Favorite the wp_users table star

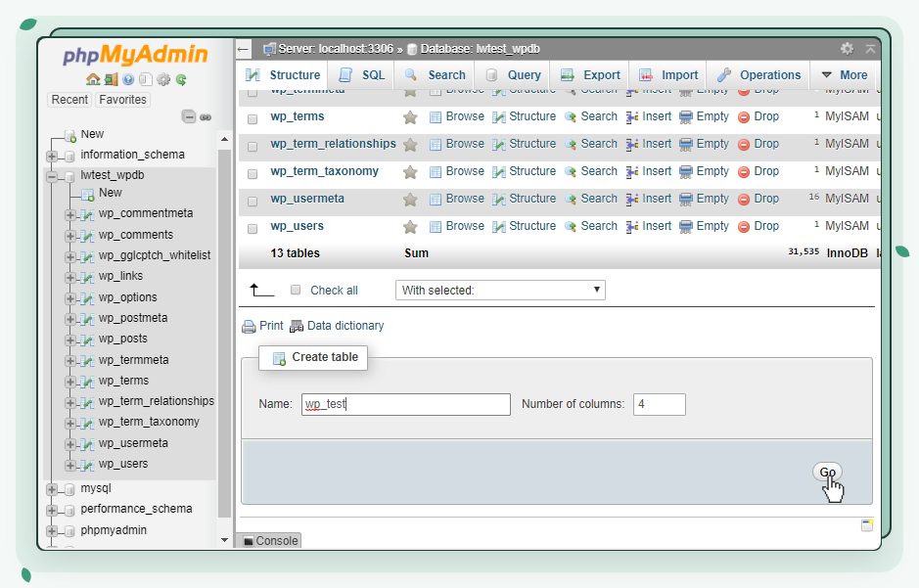(410, 227)
